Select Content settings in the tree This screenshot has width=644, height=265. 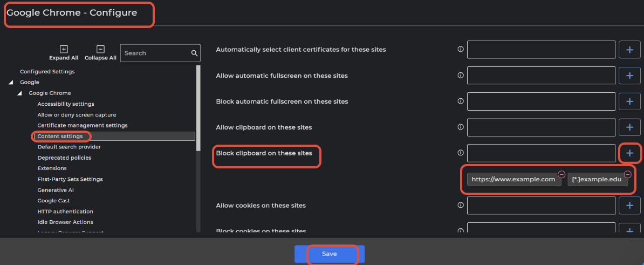pos(60,137)
